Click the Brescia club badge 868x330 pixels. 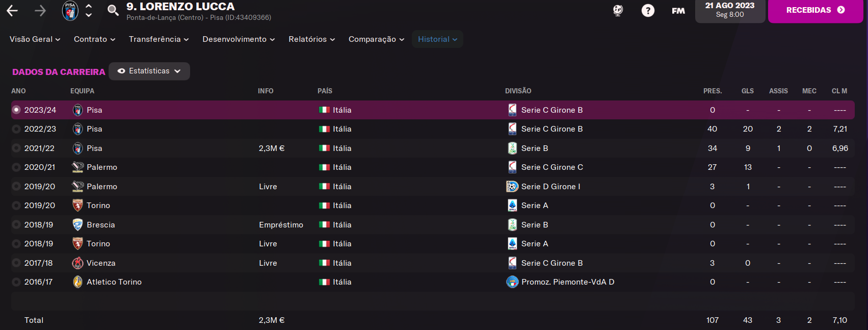tap(77, 225)
